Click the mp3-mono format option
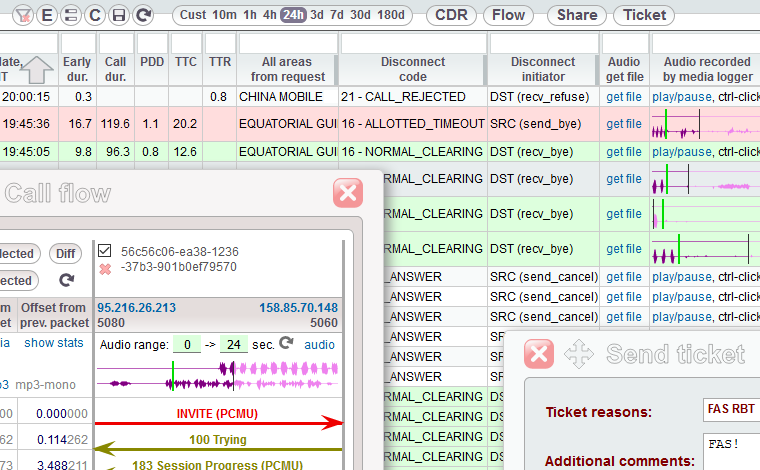The height and width of the screenshot is (470, 760). click(x=46, y=385)
